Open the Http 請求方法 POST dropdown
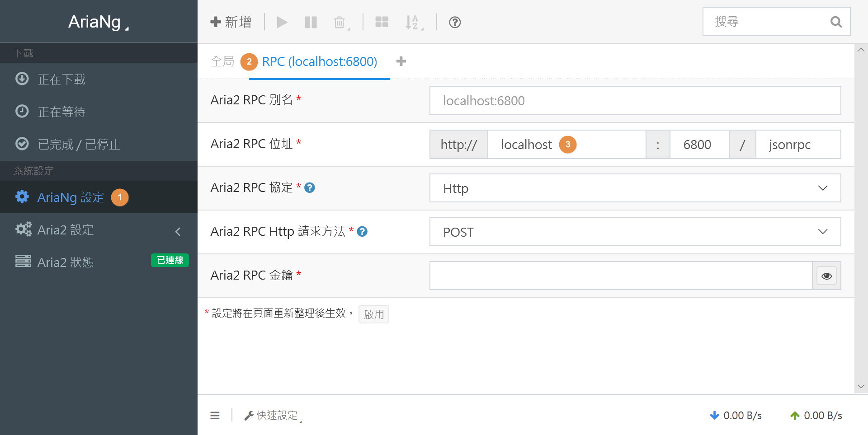Viewport: 868px width, 435px height. click(635, 232)
